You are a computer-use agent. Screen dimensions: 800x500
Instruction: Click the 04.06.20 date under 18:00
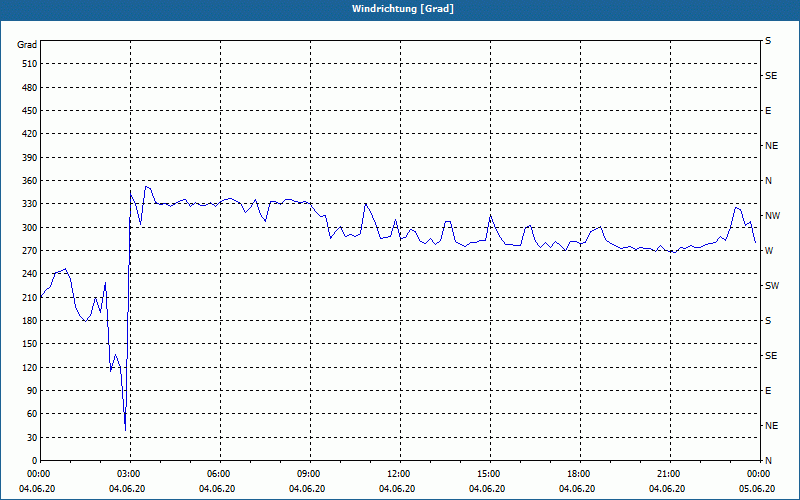577,489
